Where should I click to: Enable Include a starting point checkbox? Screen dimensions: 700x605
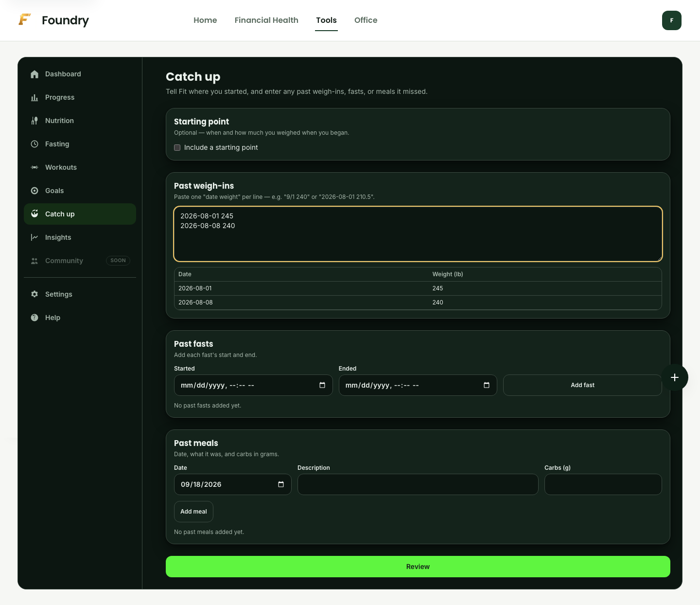177,147
